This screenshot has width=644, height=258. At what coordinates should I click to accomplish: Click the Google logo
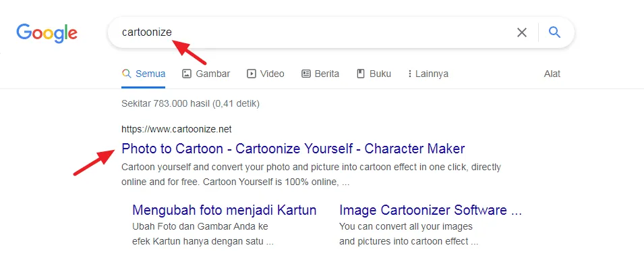coord(47,33)
